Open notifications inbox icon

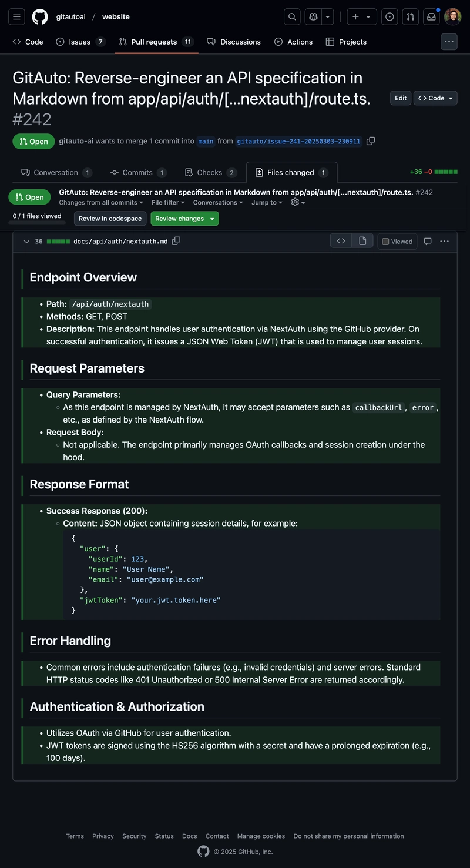432,16
